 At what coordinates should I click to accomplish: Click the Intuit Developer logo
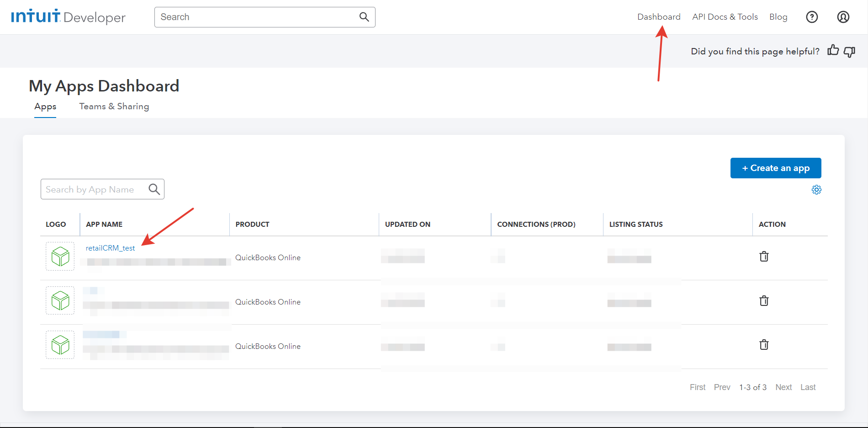click(x=69, y=17)
